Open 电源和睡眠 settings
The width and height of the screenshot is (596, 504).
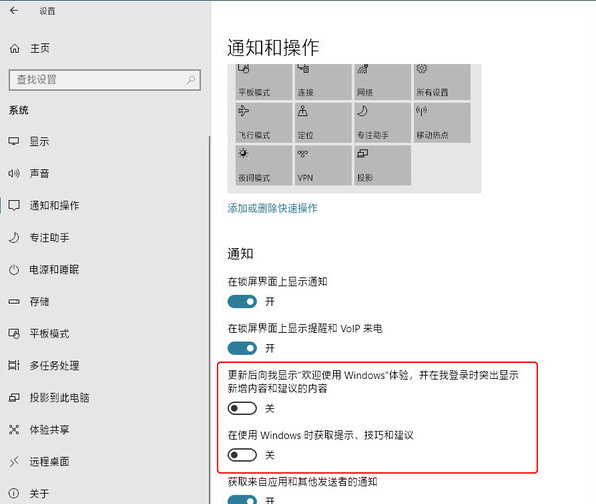105,270
